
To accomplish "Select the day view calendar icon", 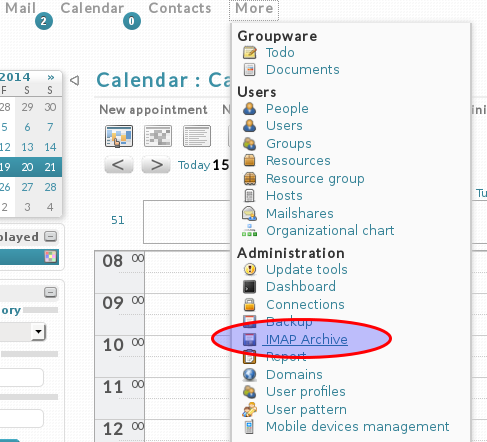I will (x=119, y=136).
